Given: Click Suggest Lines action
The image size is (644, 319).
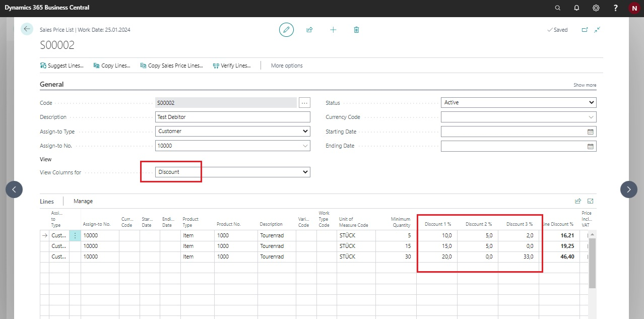Looking at the screenshot, I should 61,66.
